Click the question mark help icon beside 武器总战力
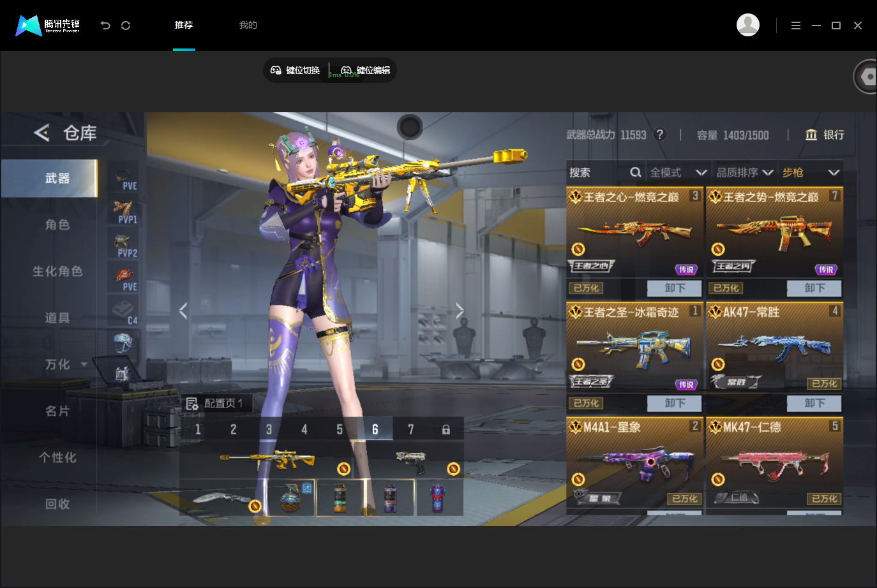This screenshot has height=588, width=877. (661, 135)
